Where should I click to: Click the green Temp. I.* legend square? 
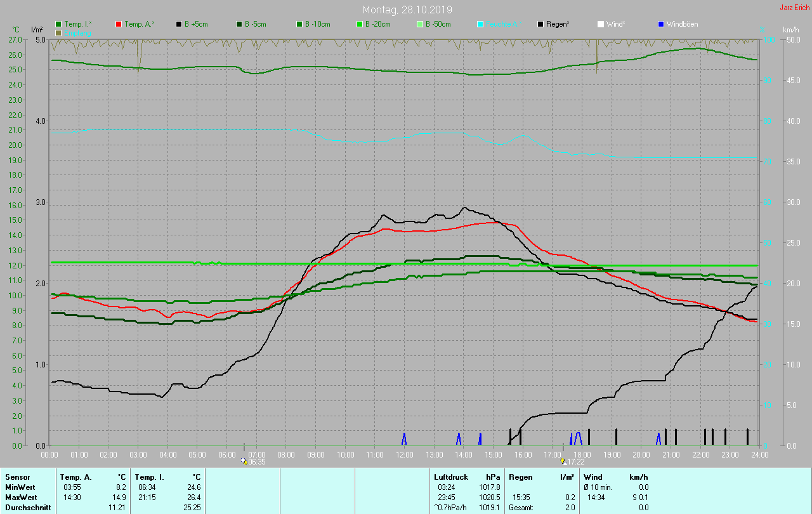point(59,24)
